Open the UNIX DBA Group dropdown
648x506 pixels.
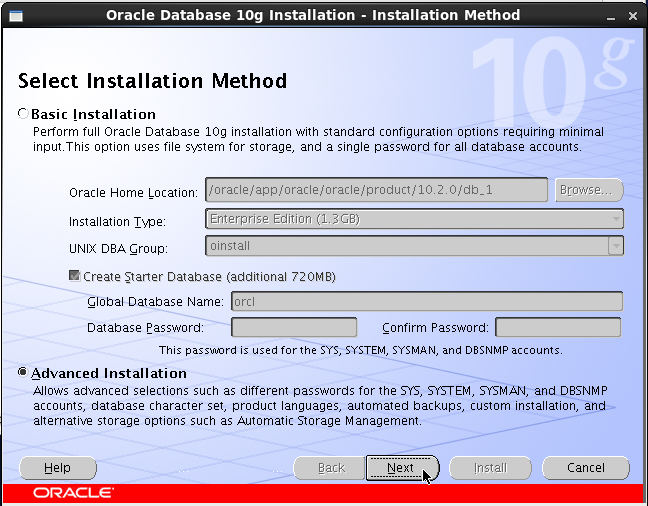click(x=415, y=246)
